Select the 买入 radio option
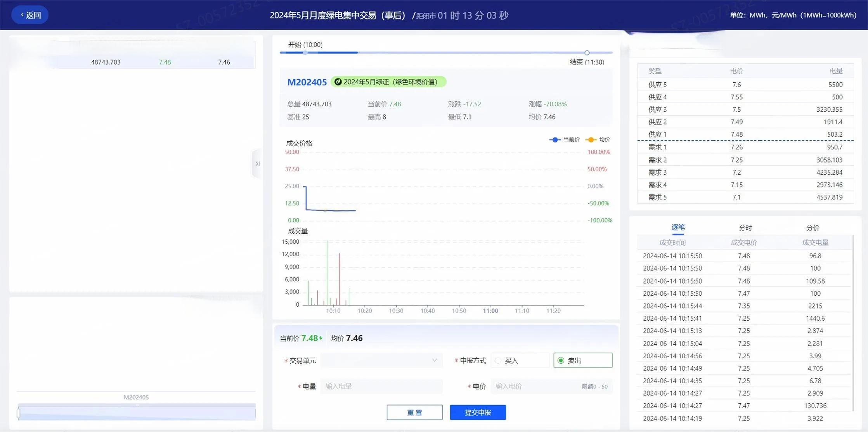The height and width of the screenshot is (432, 868). coord(498,361)
